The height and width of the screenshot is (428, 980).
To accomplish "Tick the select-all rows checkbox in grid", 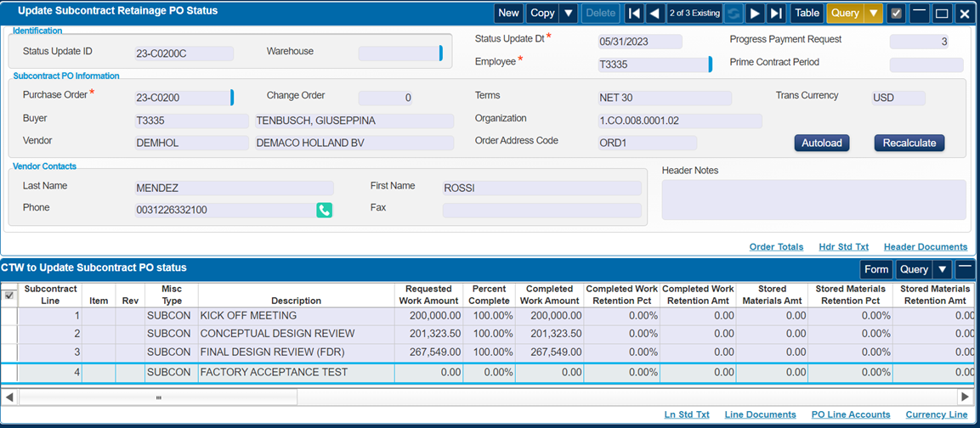I will click(x=9, y=296).
